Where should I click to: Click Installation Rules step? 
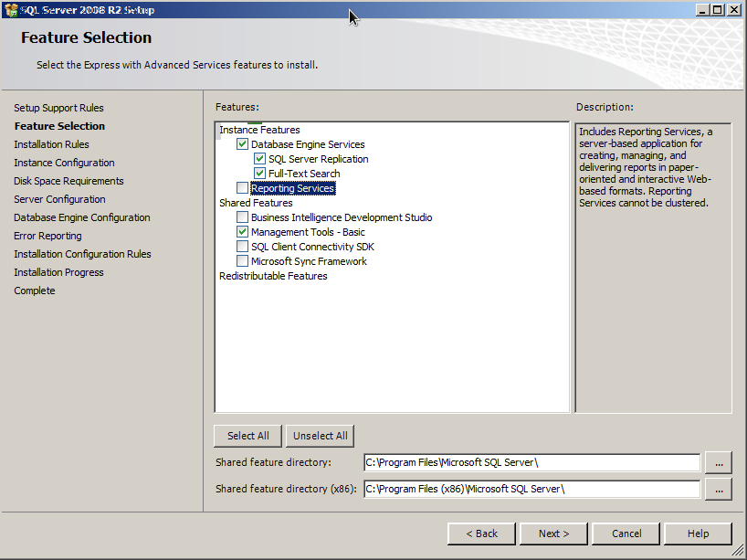(x=51, y=144)
